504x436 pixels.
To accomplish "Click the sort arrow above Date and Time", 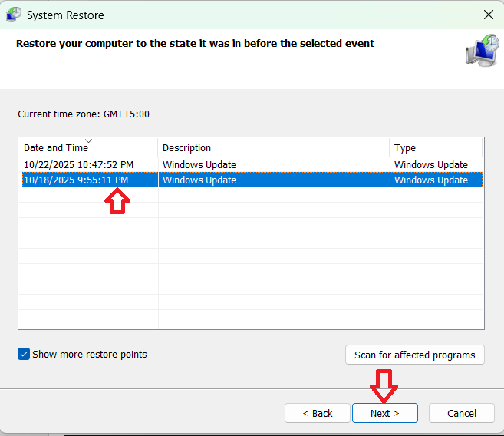I will pyautogui.click(x=88, y=140).
